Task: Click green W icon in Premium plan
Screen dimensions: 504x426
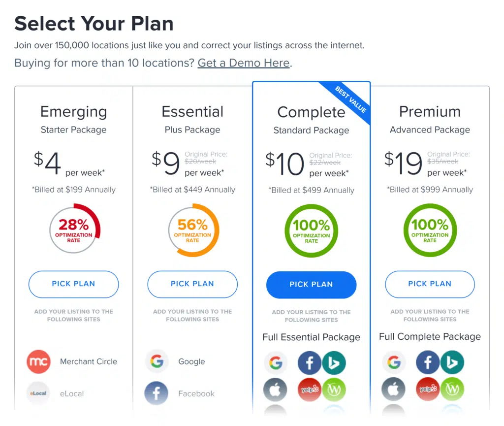Action: coord(452,390)
